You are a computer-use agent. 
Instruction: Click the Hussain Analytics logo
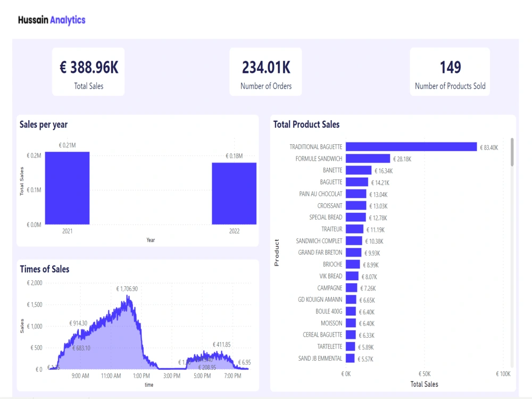(x=52, y=20)
